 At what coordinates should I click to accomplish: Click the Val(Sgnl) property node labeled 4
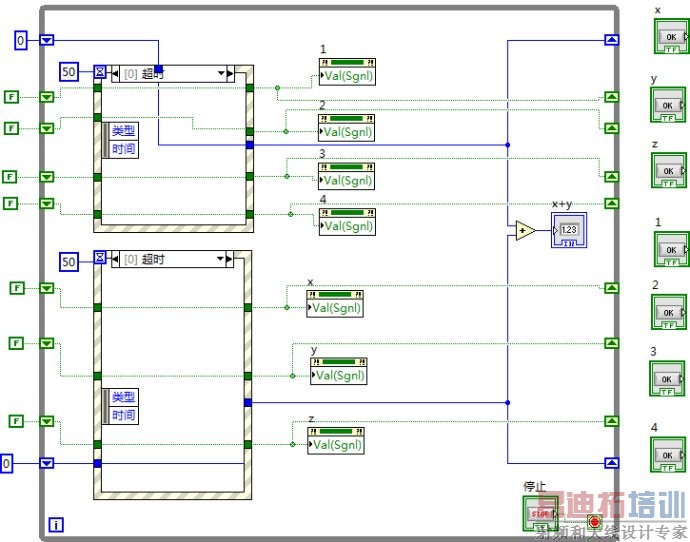click(347, 222)
